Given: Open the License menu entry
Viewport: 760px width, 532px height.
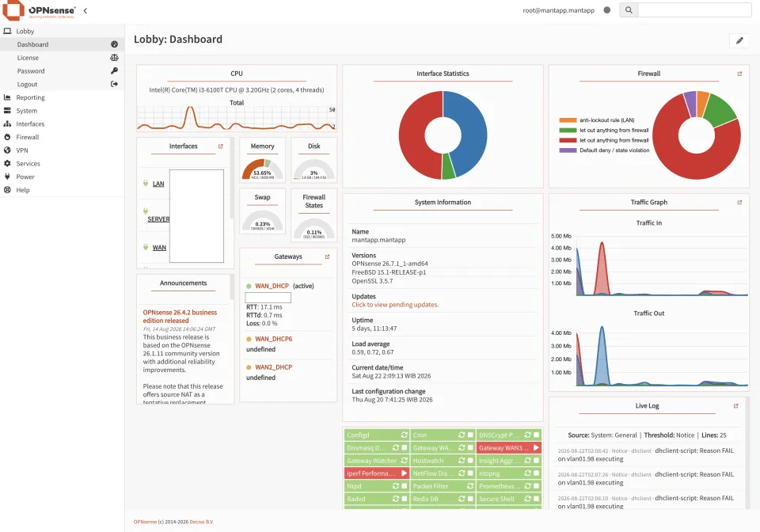Looking at the screenshot, I should [x=62, y=58].
